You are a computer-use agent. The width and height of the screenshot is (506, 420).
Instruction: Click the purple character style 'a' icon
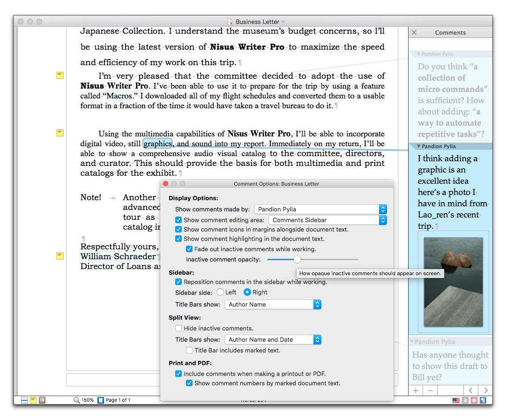point(465,400)
